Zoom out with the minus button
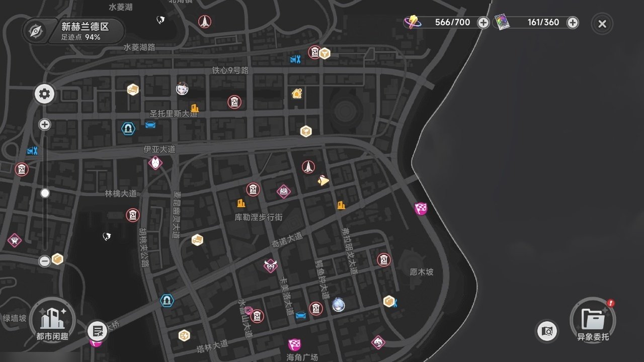Viewport: 644px width, 362px height. [x=45, y=261]
